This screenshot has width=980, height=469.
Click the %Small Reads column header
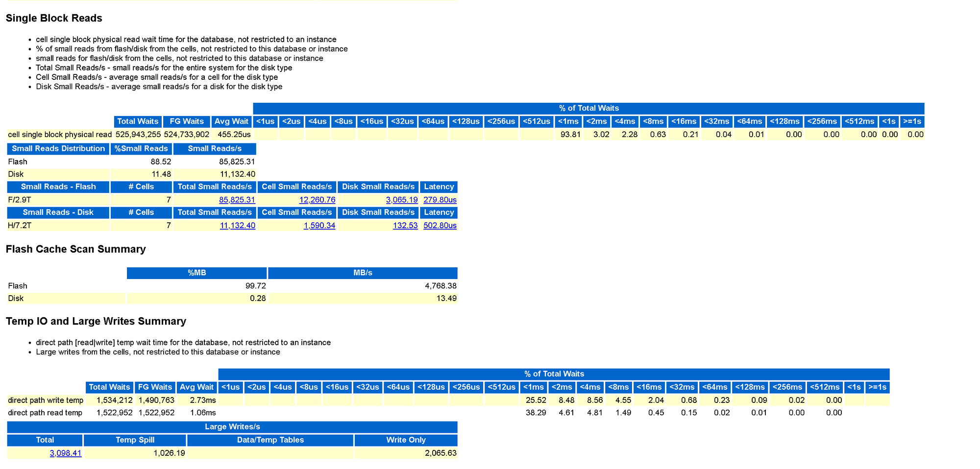pos(141,148)
